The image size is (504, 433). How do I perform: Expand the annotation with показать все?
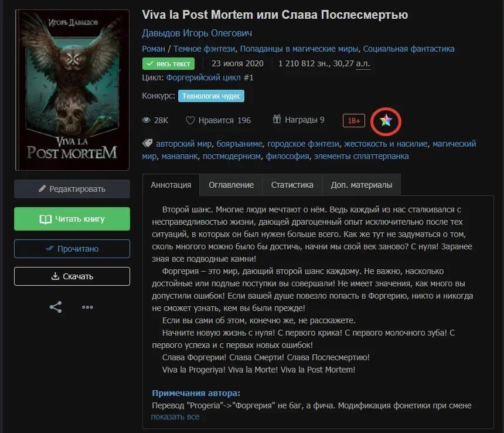[175, 417]
